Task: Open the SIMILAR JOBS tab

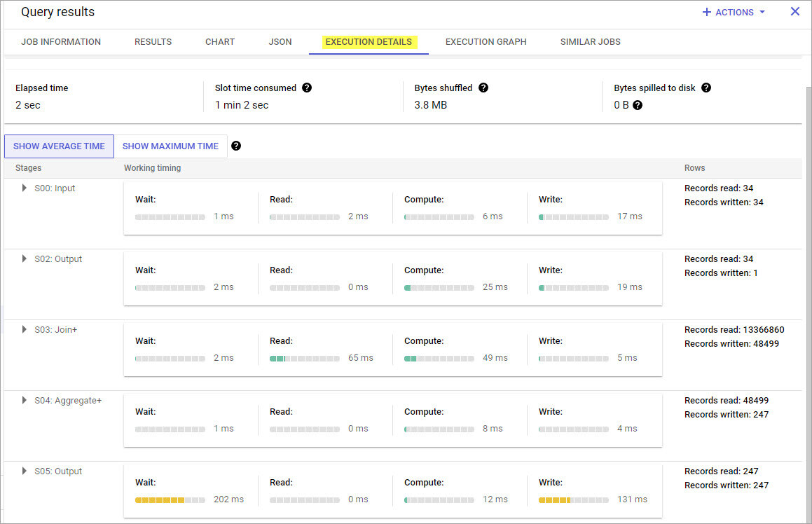Action: click(590, 41)
